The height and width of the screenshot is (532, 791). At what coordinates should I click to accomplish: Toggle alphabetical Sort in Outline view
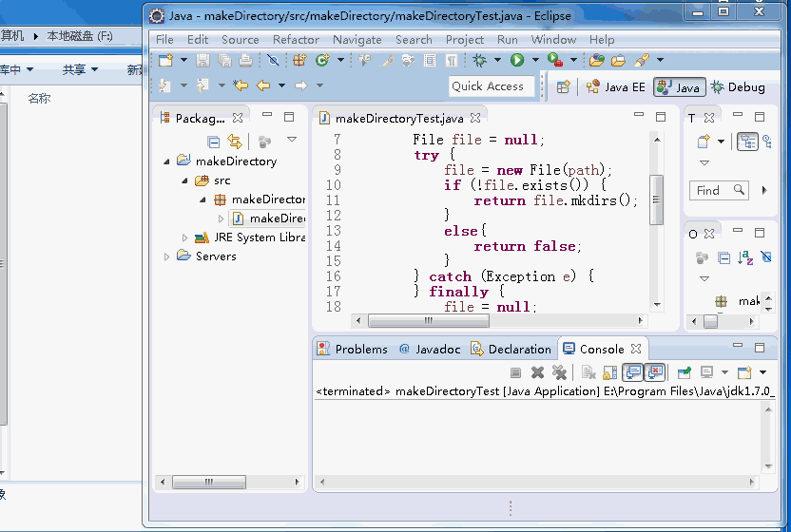point(745,257)
